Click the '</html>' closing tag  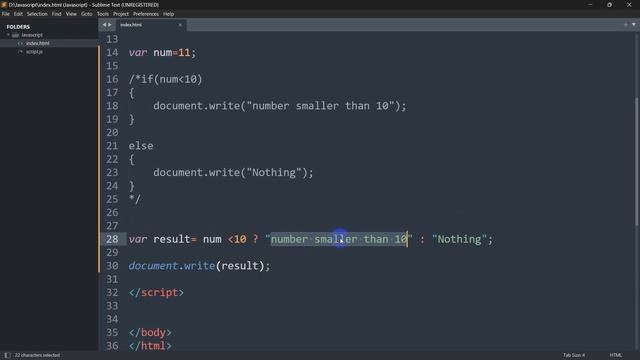tap(150, 346)
